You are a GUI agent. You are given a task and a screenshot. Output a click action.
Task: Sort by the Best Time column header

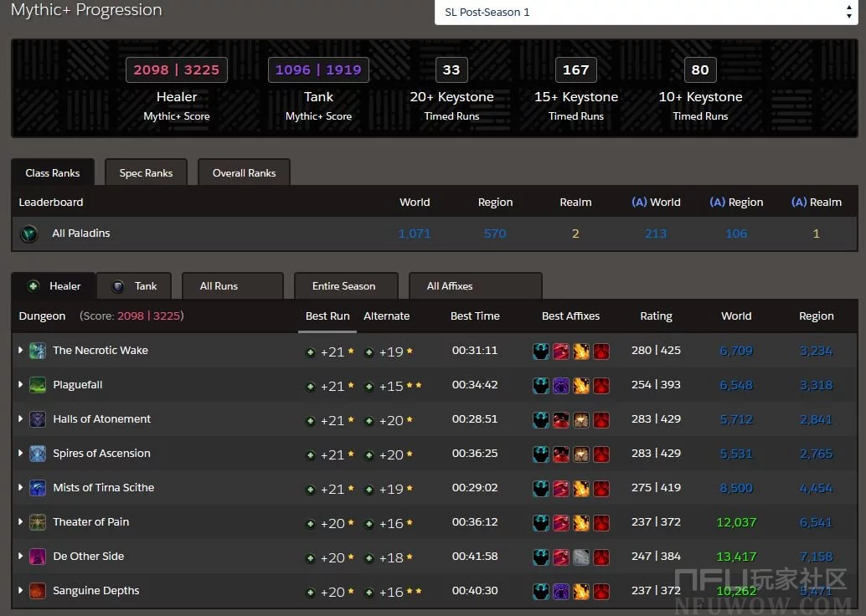pos(475,316)
